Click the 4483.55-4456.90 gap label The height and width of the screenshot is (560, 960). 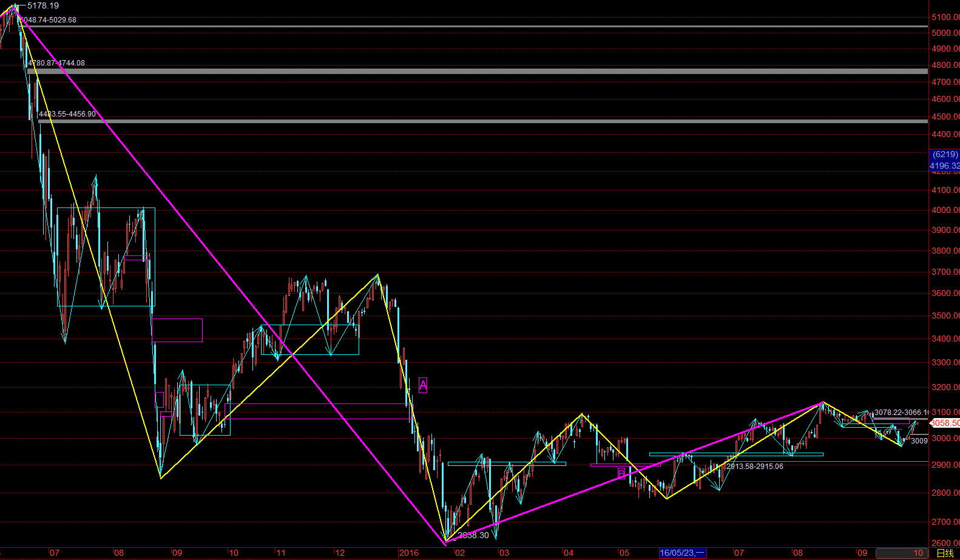67,114
